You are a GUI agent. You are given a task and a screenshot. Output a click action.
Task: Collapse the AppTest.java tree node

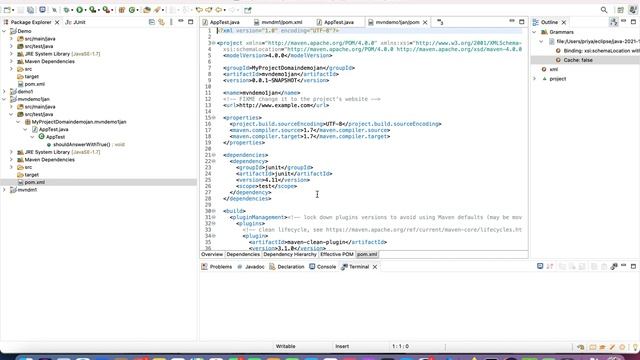click(x=25, y=129)
